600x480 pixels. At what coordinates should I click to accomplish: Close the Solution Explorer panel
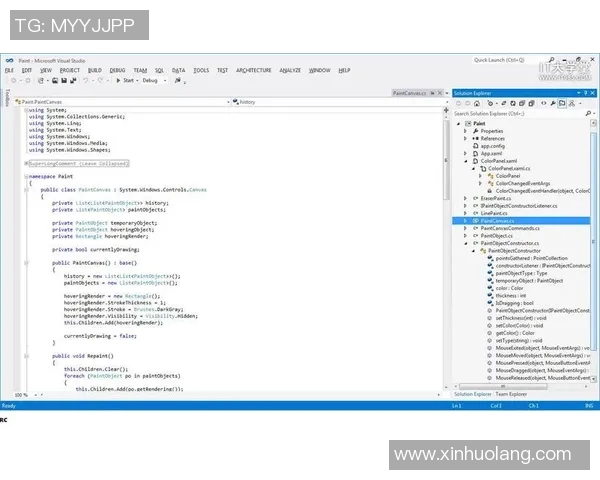point(592,93)
